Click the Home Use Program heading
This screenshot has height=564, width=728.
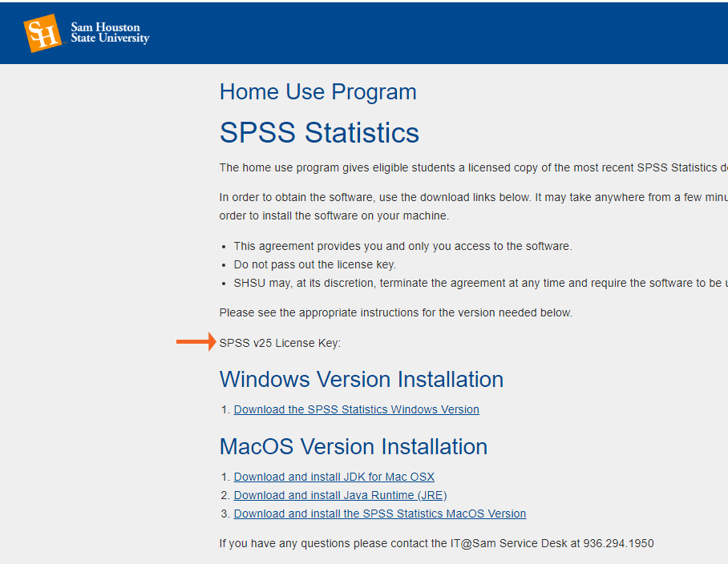point(318,92)
